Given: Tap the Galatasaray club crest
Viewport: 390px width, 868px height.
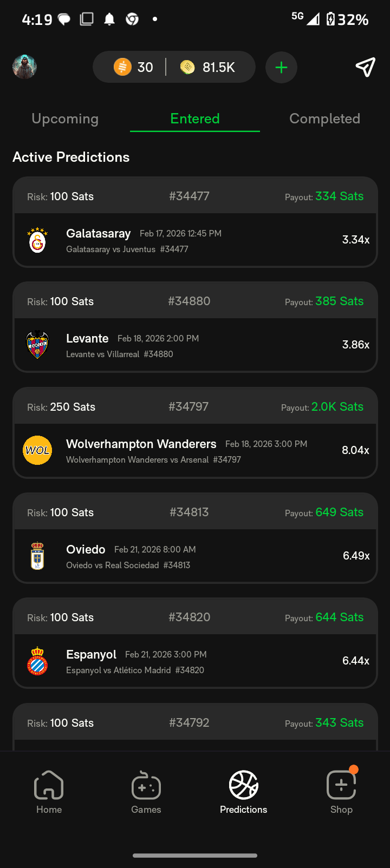Looking at the screenshot, I should coord(37,240).
